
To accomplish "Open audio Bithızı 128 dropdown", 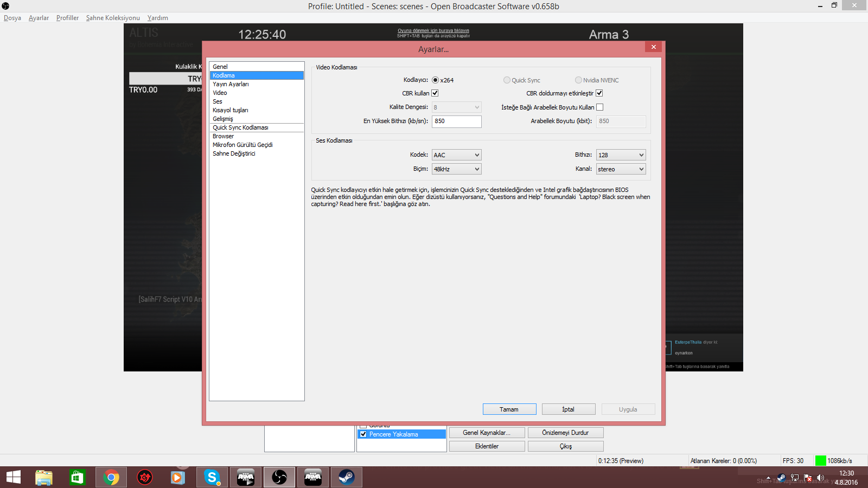I will click(621, 155).
